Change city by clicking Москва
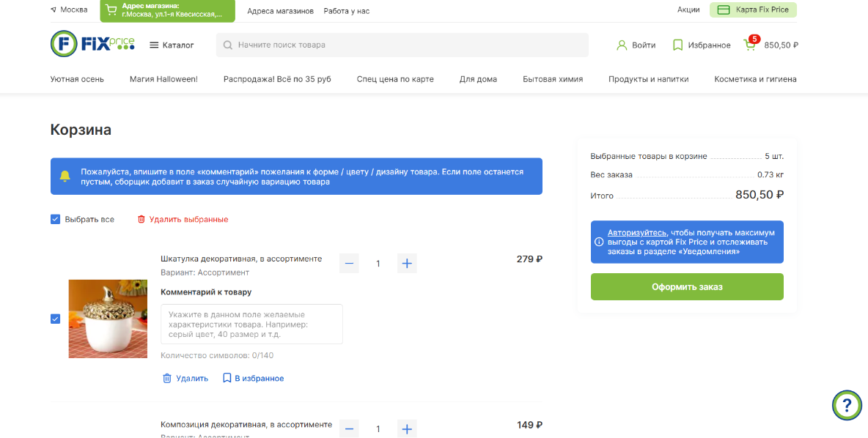Viewport: 868px width, 438px height. pyautogui.click(x=69, y=10)
